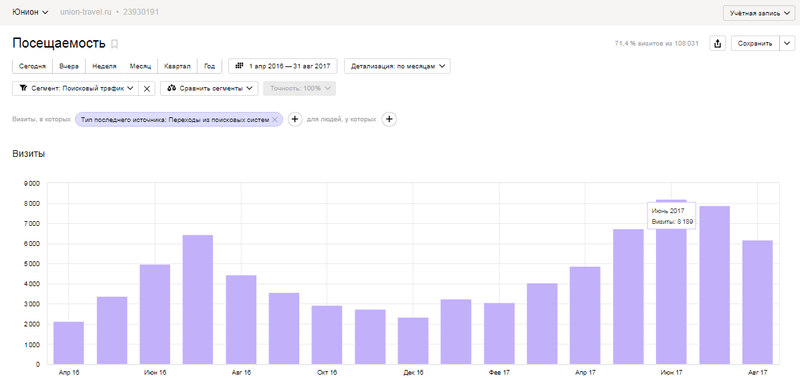This screenshot has width=800, height=378.
Task: Click the Визиты chart title
Action: 29,154
